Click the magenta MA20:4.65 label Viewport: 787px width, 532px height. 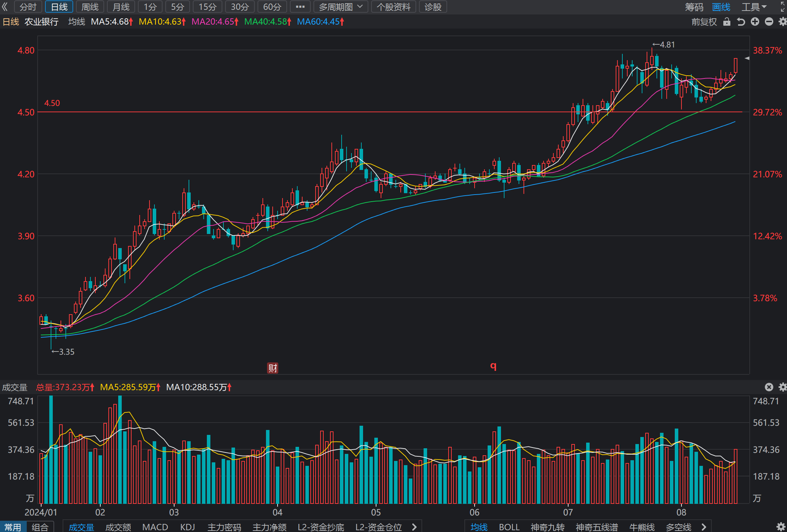[215, 22]
